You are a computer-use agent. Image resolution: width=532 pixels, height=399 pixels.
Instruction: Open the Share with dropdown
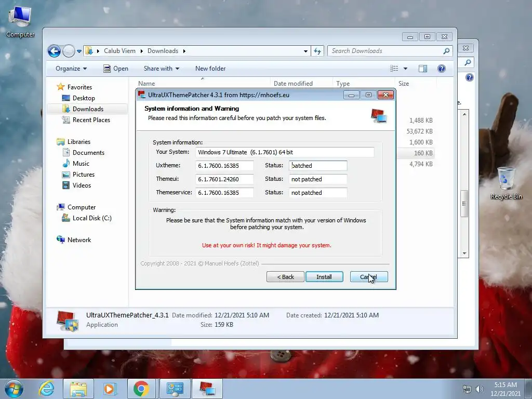(x=161, y=69)
